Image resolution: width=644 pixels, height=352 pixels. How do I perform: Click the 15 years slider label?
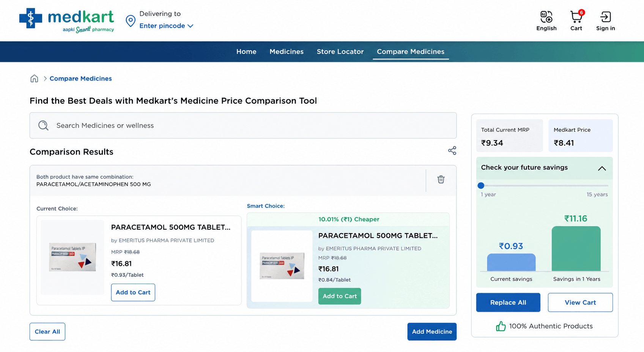point(597,194)
